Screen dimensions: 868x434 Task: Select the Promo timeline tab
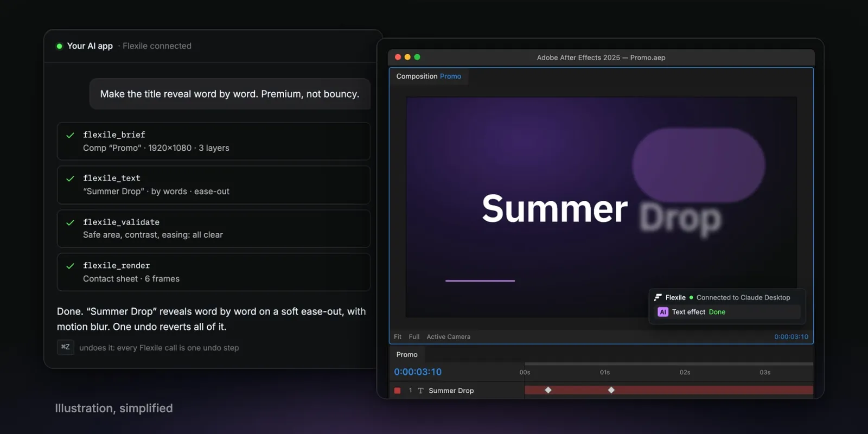click(x=407, y=355)
